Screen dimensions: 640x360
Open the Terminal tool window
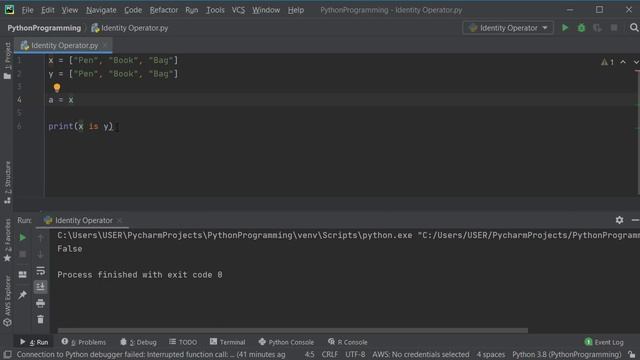[228, 342]
